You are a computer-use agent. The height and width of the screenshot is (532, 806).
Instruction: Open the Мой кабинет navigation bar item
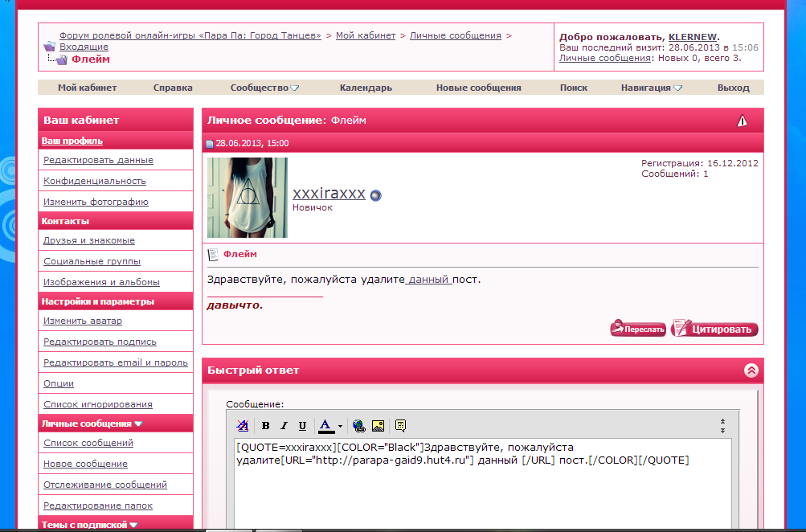click(87, 88)
